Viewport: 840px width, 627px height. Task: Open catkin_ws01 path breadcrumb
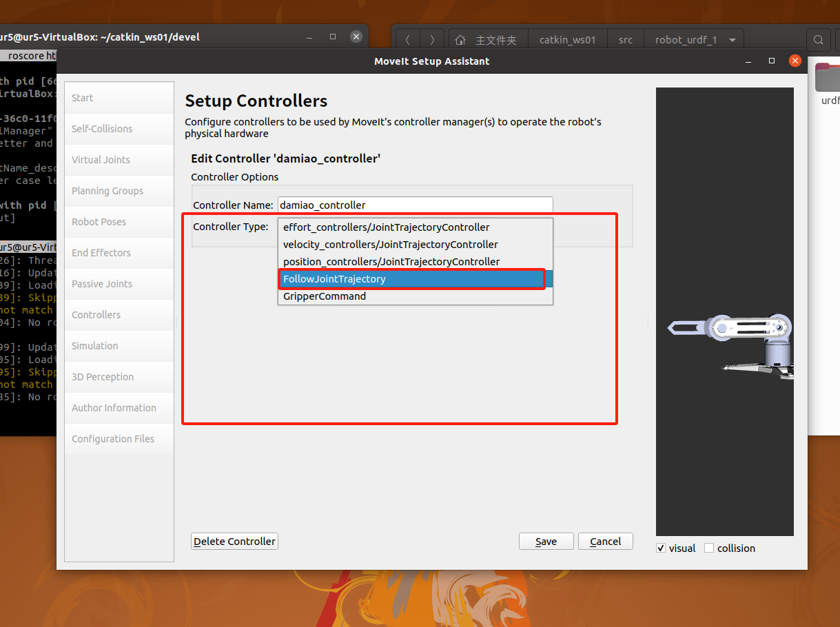pos(567,40)
